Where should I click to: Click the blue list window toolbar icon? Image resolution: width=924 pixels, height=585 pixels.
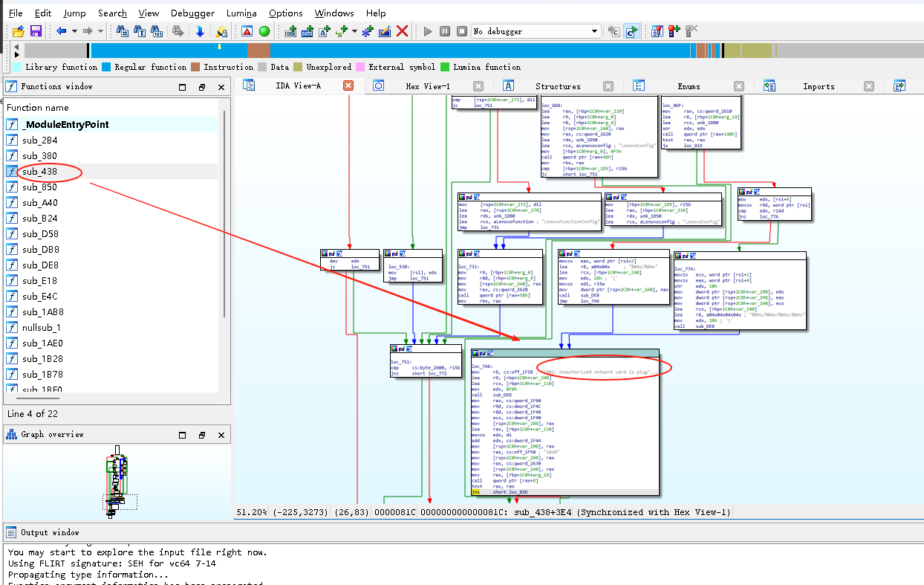657,31
